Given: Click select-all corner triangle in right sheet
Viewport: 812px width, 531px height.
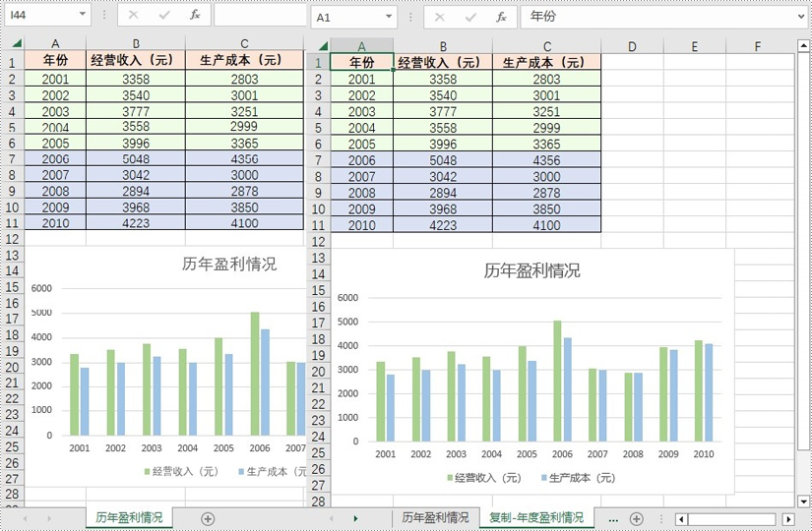Looking at the screenshot, I should 323,46.
